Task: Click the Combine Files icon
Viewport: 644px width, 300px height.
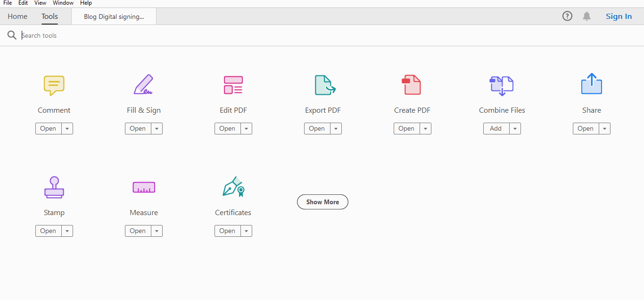Action: (502, 85)
